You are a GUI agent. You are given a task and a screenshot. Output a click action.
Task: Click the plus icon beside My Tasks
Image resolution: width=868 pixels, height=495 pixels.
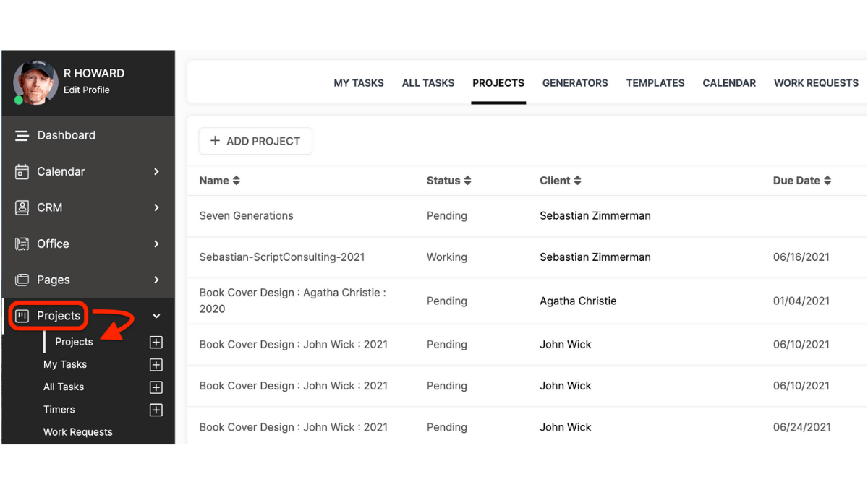156,364
